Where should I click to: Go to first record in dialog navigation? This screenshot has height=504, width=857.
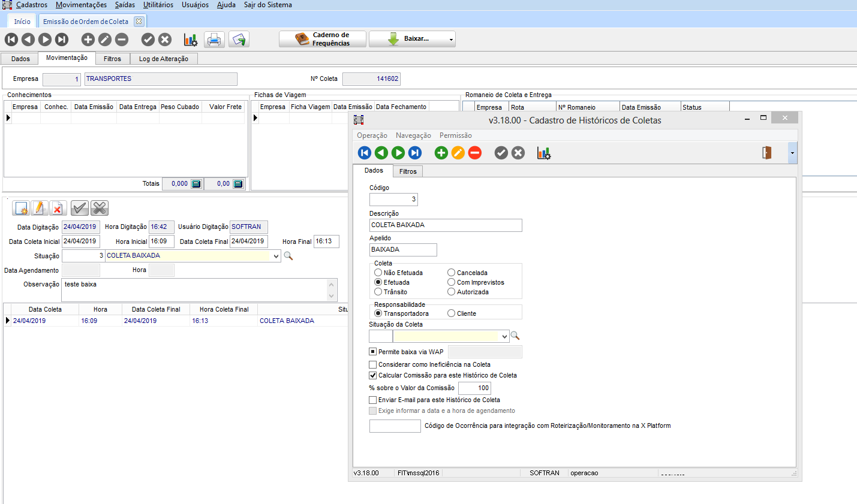tap(364, 153)
